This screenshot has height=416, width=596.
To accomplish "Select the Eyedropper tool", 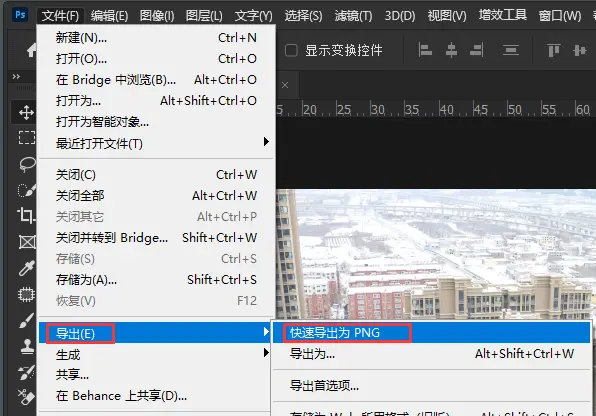I will tap(27, 268).
